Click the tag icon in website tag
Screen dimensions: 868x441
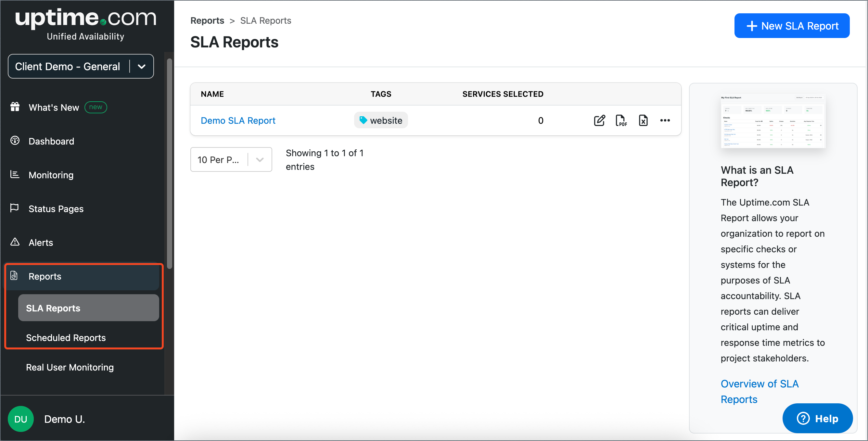tap(363, 120)
